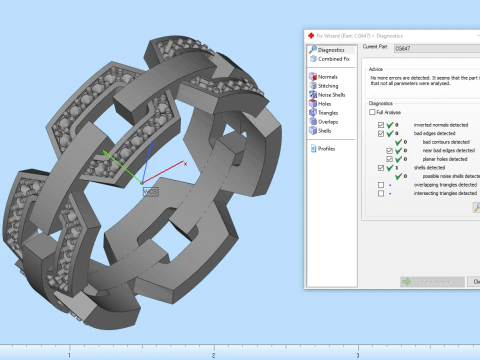This screenshot has height=360, width=480.
Task: Select the Noise Shells fixing step
Action: 327,95
